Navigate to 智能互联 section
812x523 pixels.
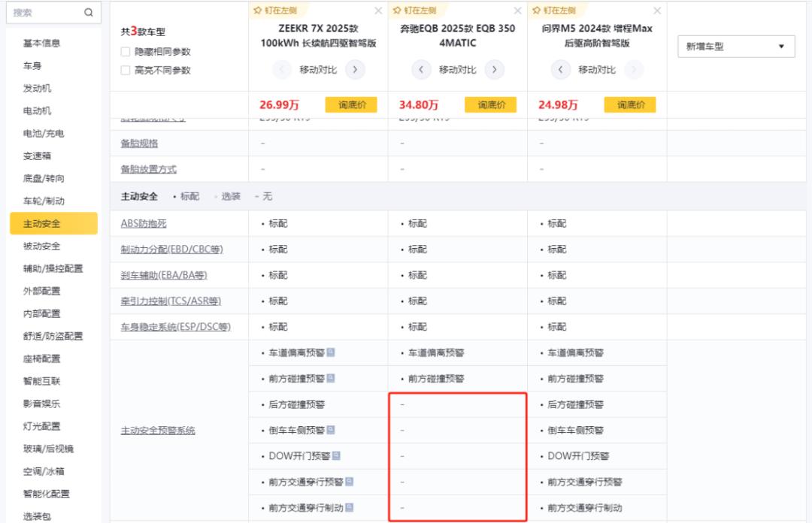42,381
